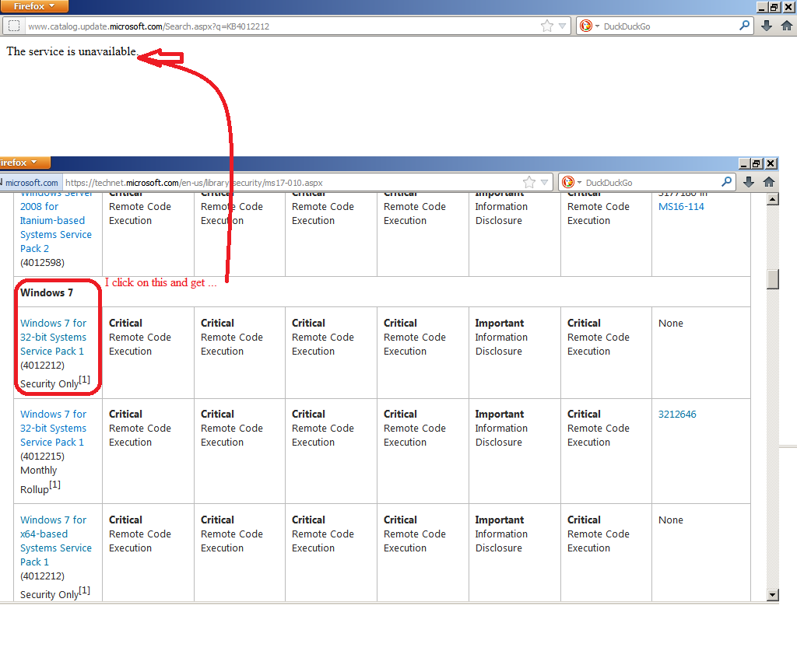Open Downloads arrow in the top window
Image resolution: width=797 pixels, height=672 pixels.
coord(767,26)
